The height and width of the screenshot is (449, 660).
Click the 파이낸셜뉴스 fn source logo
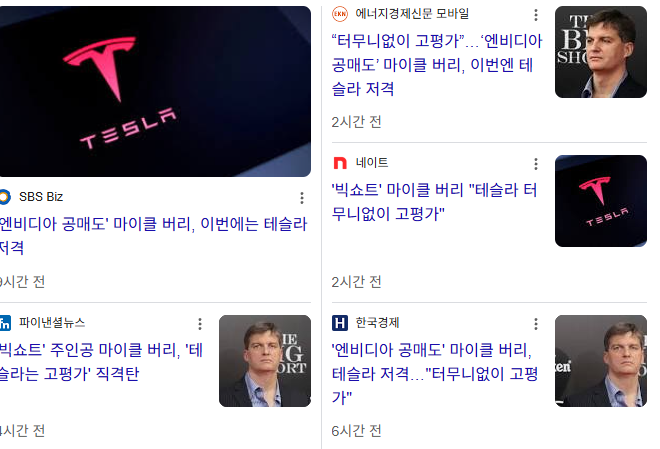(x=5, y=323)
